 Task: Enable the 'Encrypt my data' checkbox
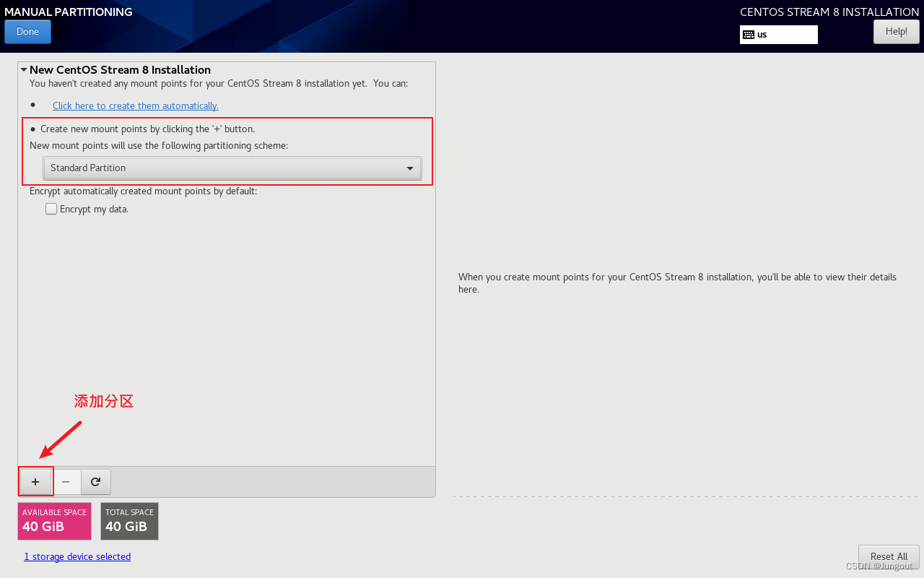[51, 209]
